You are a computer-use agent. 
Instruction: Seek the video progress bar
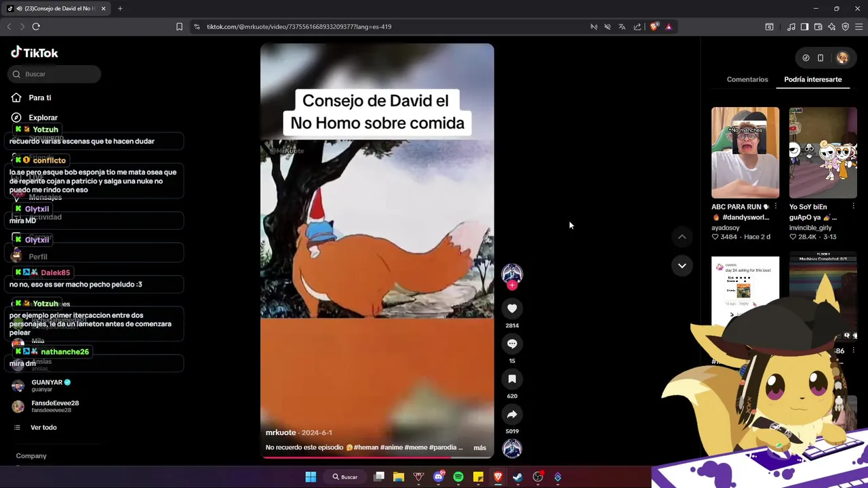point(377,457)
